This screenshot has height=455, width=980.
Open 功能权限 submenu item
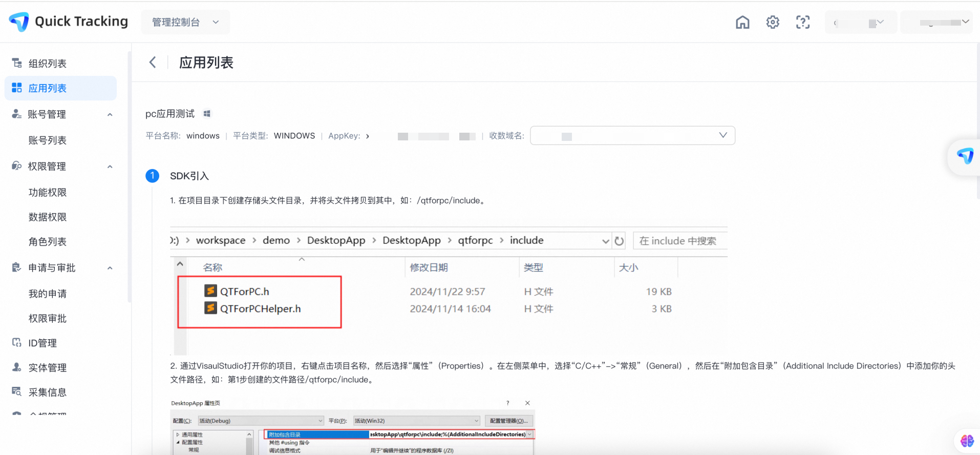pos(48,193)
